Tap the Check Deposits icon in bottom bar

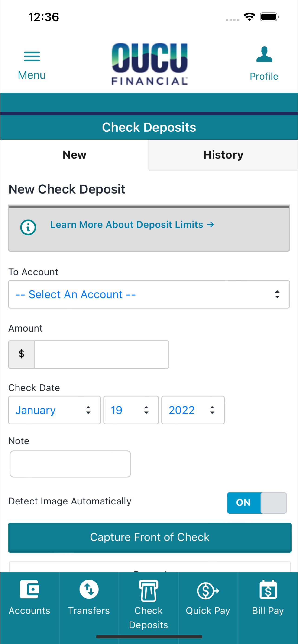click(x=149, y=590)
